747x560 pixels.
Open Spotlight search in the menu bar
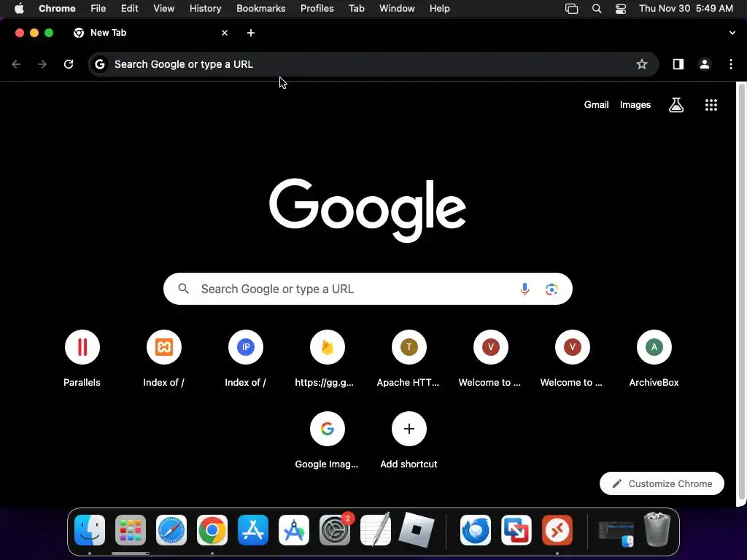[597, 9]
